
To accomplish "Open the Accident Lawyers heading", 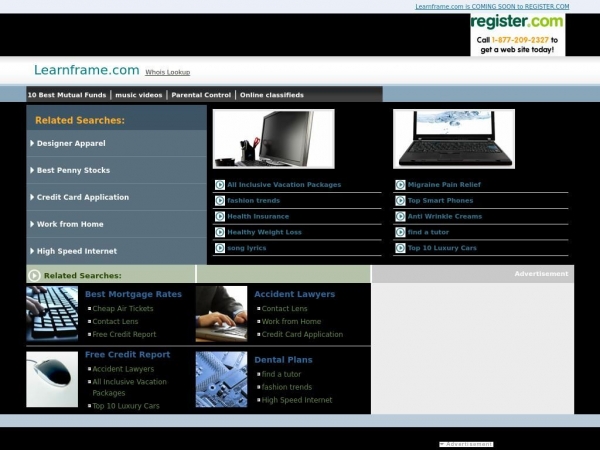I will (295, 294).
